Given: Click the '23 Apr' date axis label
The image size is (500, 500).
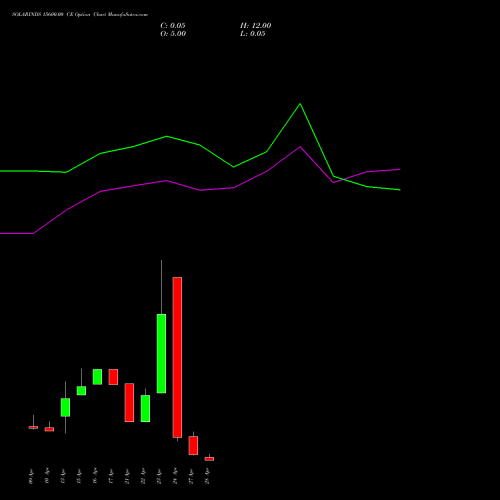Looking at the screenshot, I should [x=159, y=476].
